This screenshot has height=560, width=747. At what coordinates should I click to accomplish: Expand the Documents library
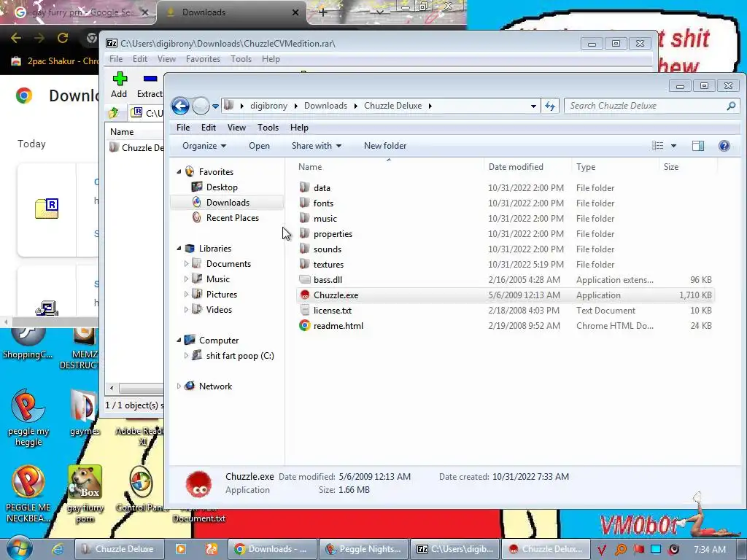pos(186,264)
